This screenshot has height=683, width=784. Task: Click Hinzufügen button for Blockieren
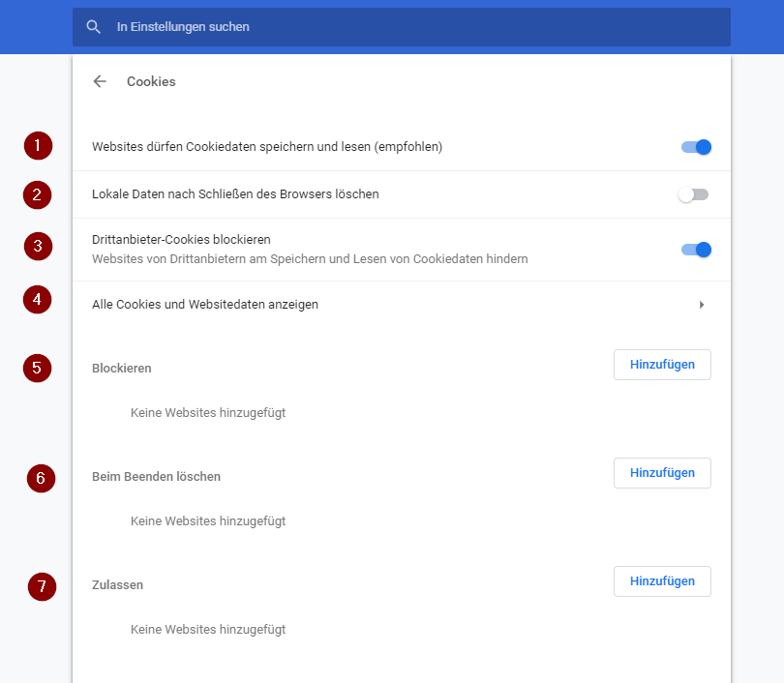click(662, 365)
